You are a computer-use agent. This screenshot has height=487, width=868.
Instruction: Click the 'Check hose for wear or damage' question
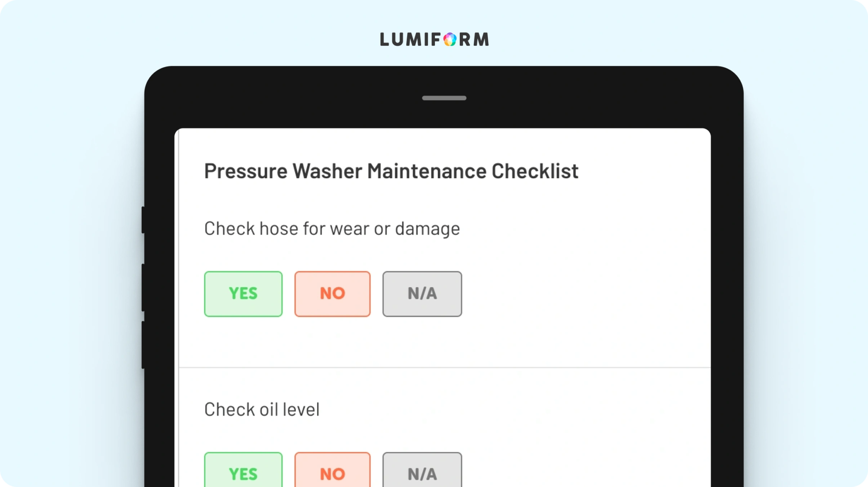pos(332,229)
